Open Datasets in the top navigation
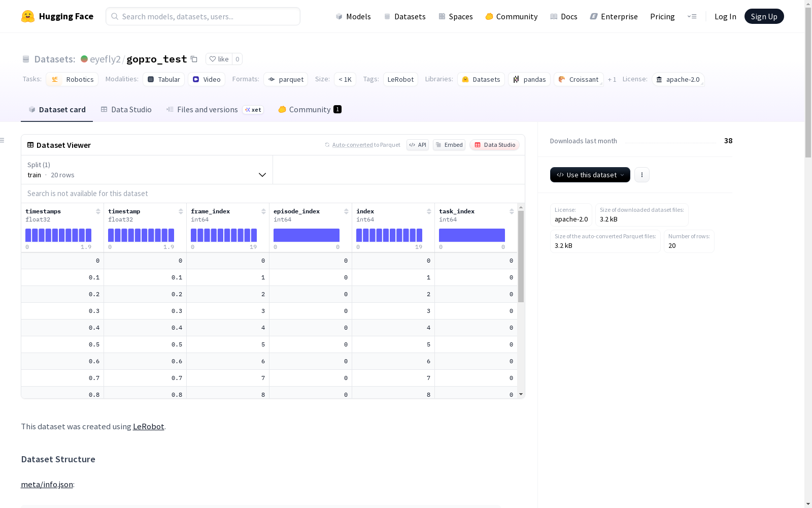The image size is (812, 508). pyautogui.click(x=404, y=16)
